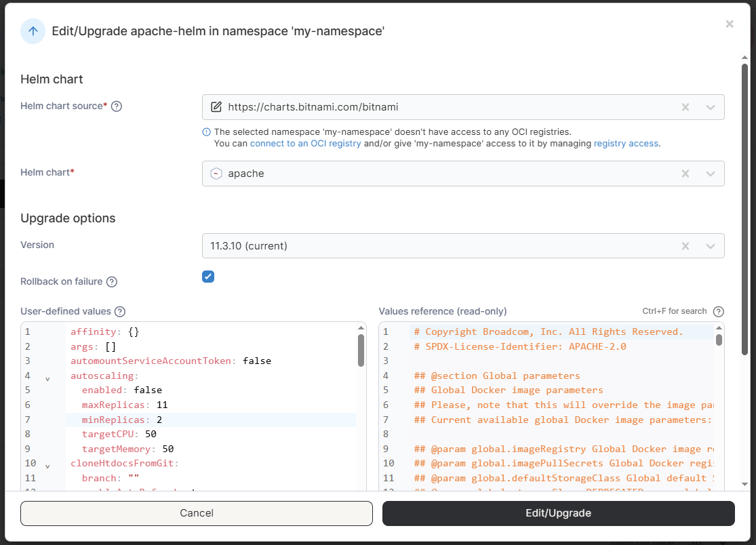Expand the Helm chart dropdown arrow
Screen dimensions: 756x545
coord(710,174)
